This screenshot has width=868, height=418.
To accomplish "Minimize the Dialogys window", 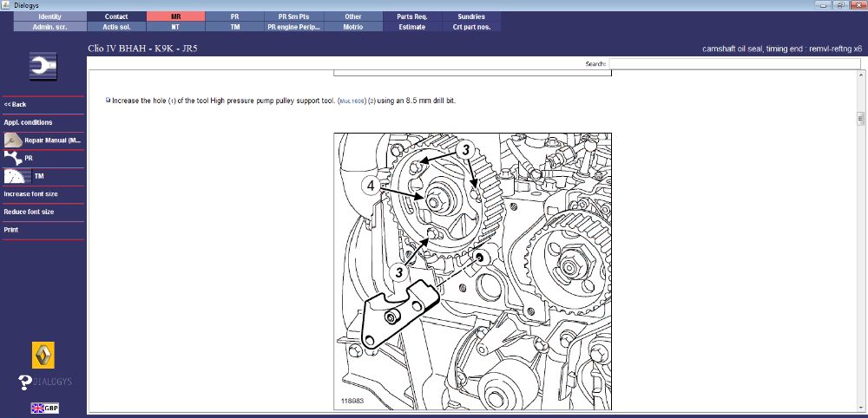I will point(825,3).
